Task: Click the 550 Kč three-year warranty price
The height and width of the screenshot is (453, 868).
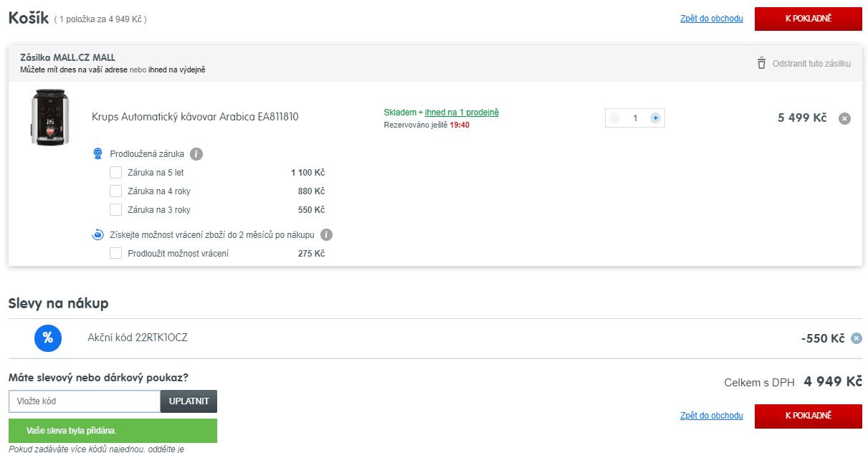Action: (312, 210)
